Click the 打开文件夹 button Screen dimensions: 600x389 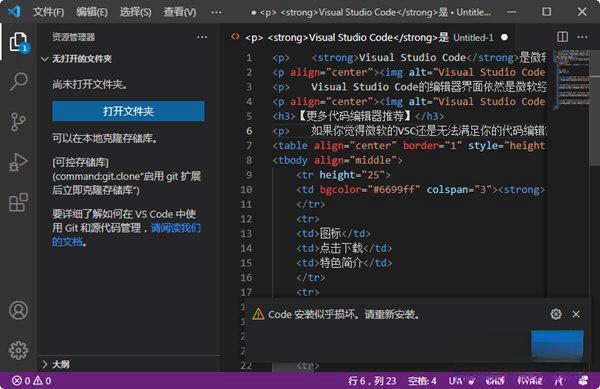(x=128, y=111)
